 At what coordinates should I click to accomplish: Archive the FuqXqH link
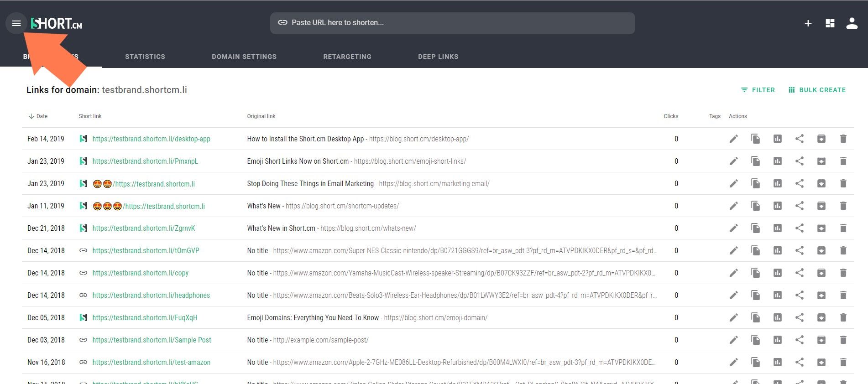pos(821,317)
